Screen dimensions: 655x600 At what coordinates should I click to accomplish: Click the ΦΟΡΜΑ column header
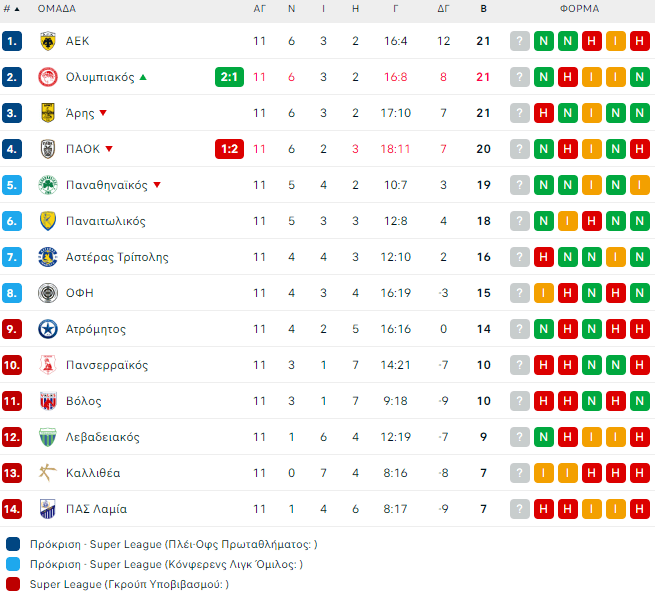(x=579, y=8)
